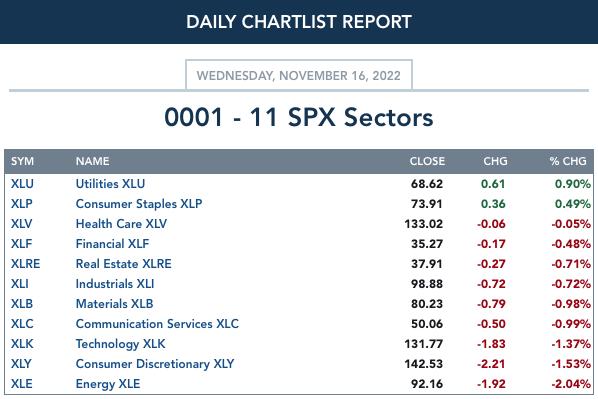Image resolution: width=598 pixels, height=399 pixels.
Task: Open Health Care XLV link
Action: tap(121, 224)
